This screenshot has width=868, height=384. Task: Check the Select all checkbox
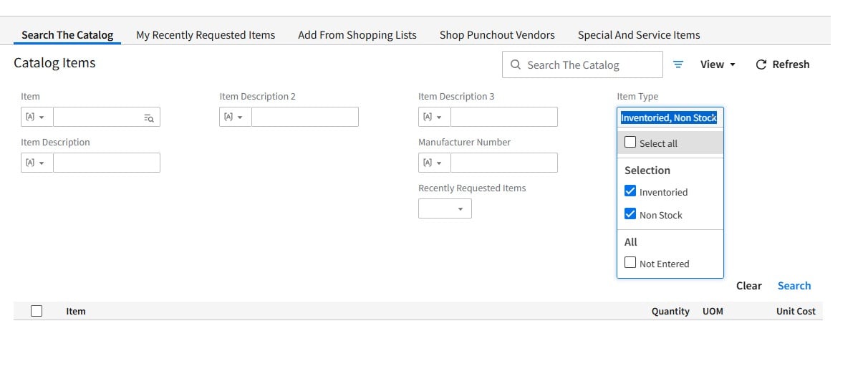pos(630,143)
